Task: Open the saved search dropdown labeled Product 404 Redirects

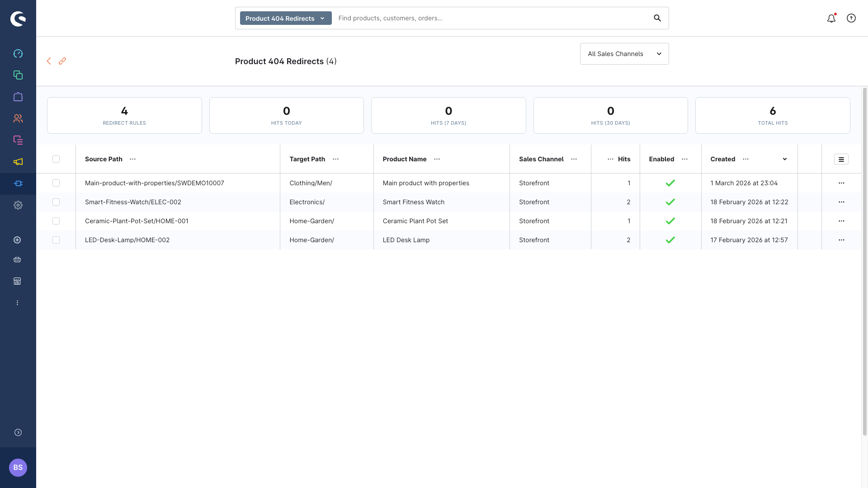Action: coord(285,18)
